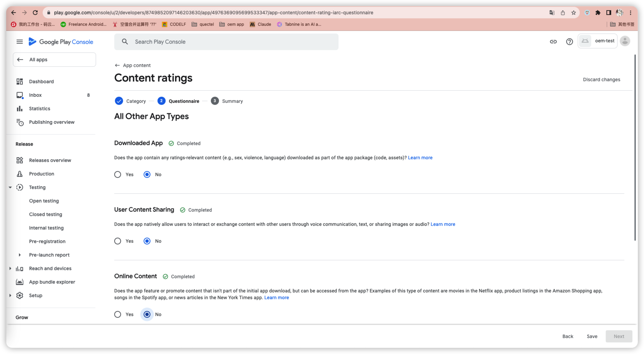
Task: Select No for Online Content question
Action: click(147, 314)
